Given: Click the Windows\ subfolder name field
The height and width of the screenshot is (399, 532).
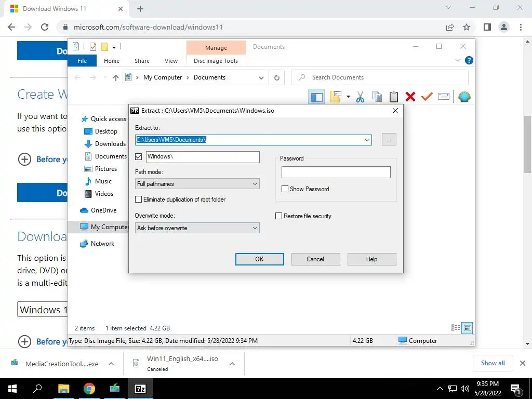Looking at the screenshot, I should pyautogui.click(x=203, y=157).
